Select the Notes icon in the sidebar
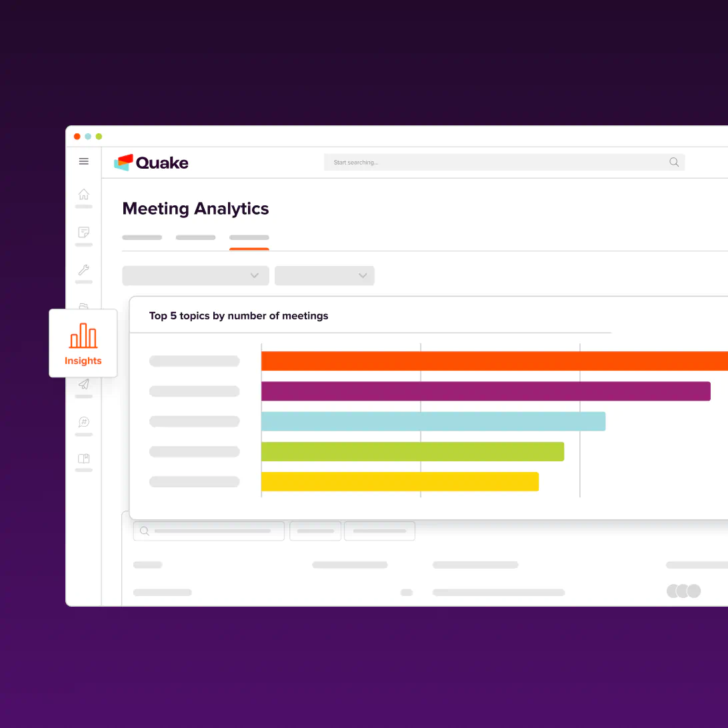 [x=83, y=232]
